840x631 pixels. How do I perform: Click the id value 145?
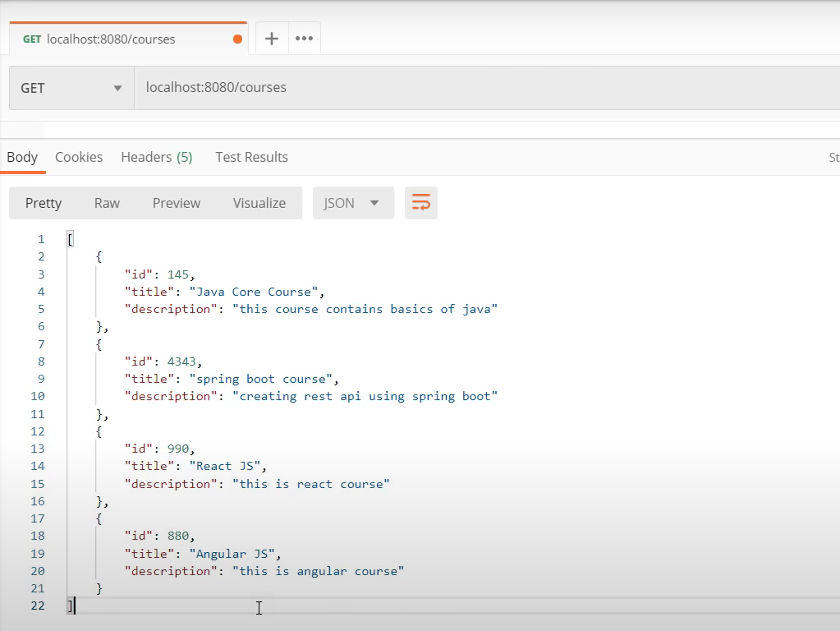(178, 274)
